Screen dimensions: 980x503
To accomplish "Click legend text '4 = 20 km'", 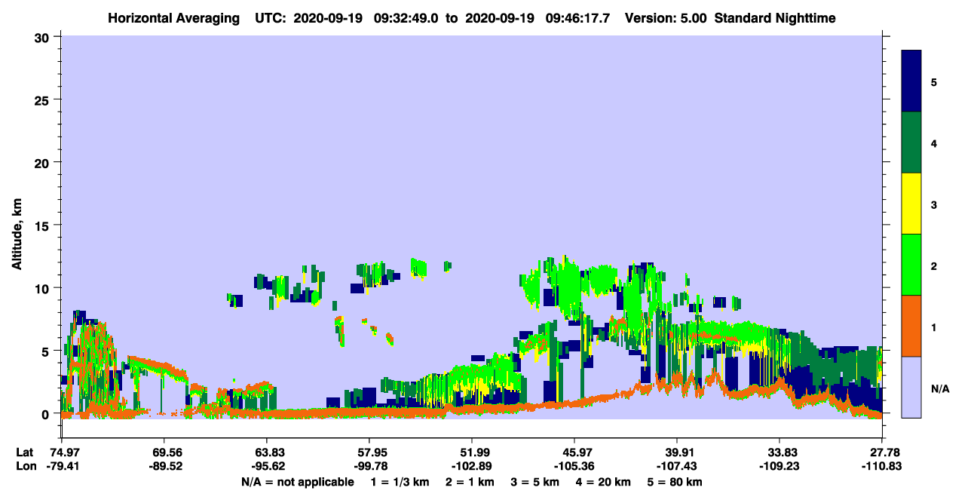I will click(x=604, y=482).
